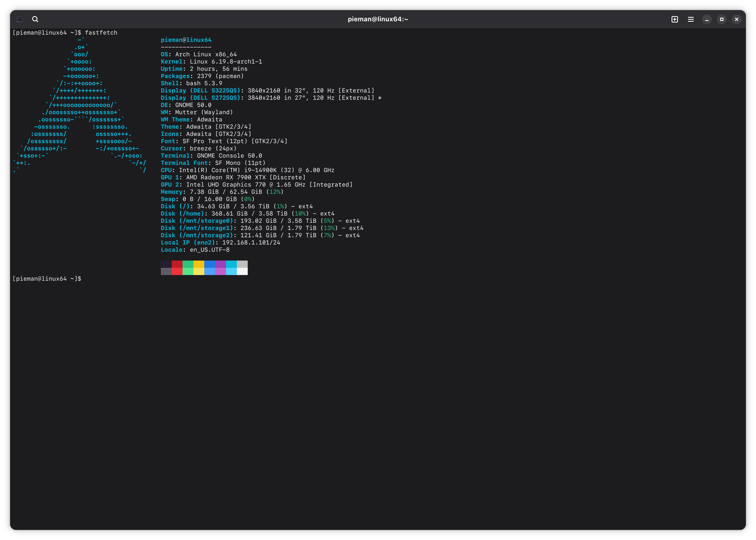This screenshot has width=756, height=540.
Task: Click the pure white color swatch
Action: coord(242,271)
